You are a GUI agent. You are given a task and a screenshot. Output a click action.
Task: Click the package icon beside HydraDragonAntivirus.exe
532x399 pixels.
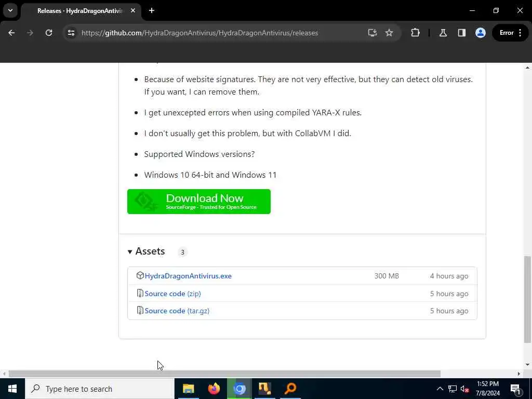140,275
